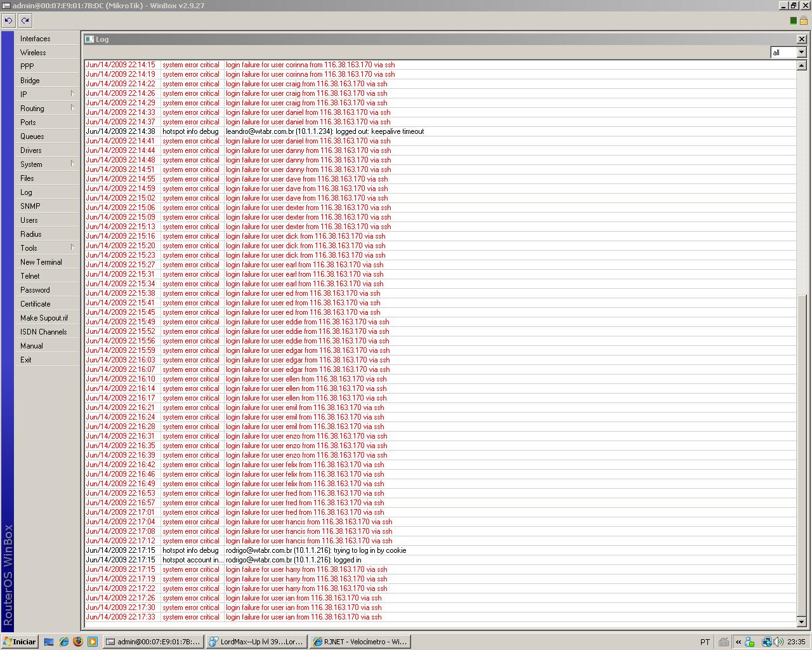Click the admin WinBox taskbar button

coord(154,642)
